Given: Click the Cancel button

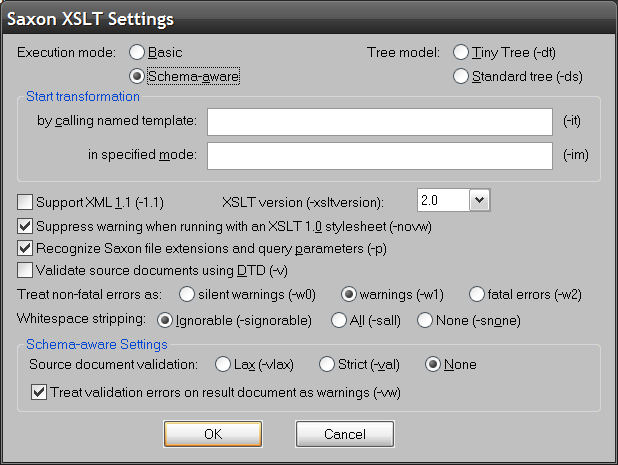Looking at the screenshot, I should coord(345,434).
